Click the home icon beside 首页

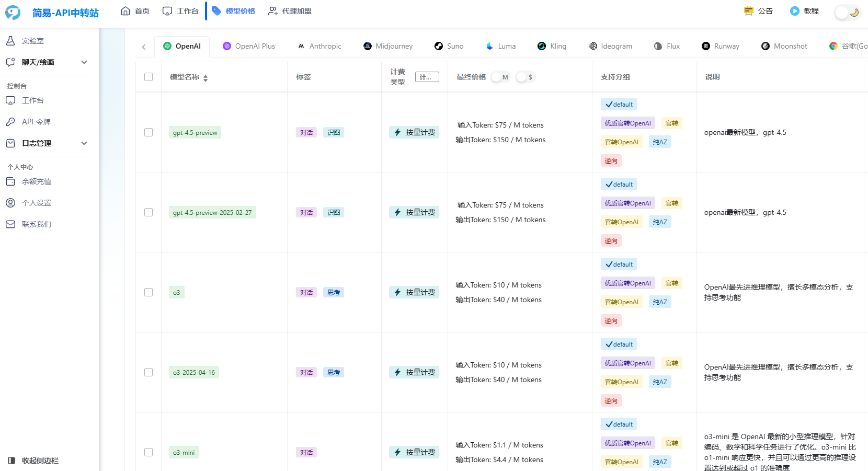125,11
